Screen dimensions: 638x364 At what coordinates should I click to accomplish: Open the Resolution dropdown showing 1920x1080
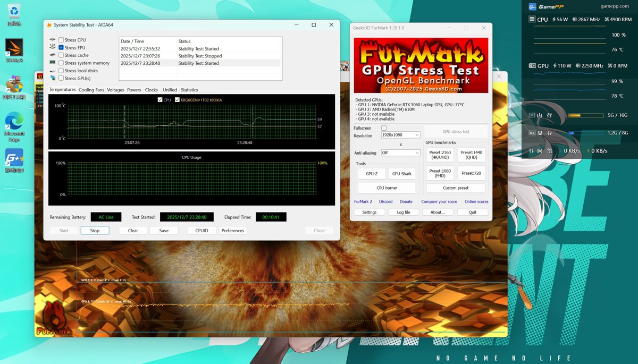[x=401, y=136]
